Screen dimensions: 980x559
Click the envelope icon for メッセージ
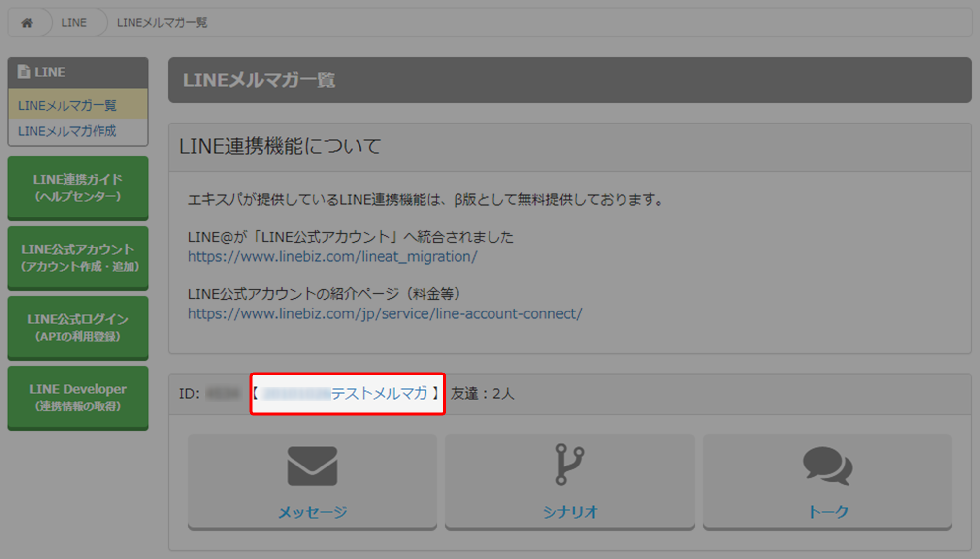point(312,466)
